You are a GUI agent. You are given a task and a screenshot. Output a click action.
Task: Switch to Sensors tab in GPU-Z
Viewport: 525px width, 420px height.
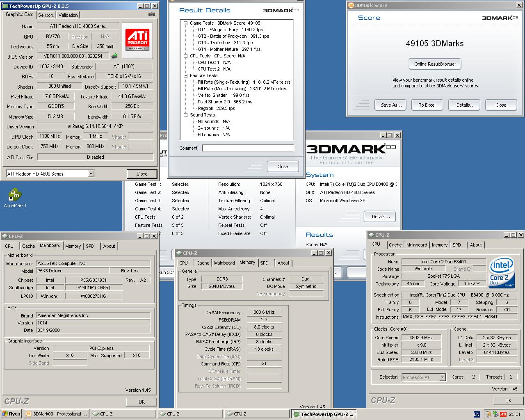46,15
